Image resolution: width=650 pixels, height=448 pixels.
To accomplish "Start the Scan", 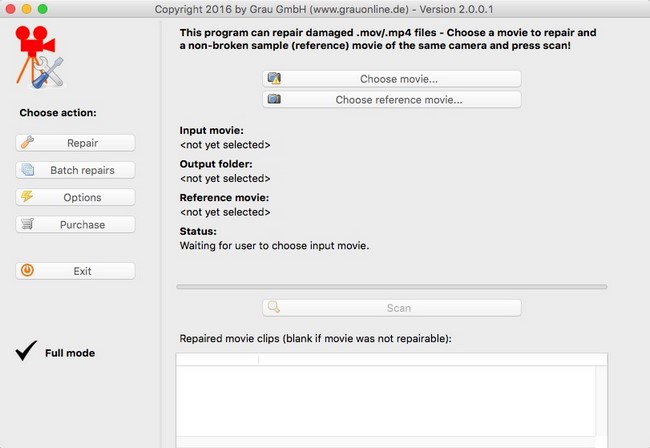I will (x=397, y=309).
